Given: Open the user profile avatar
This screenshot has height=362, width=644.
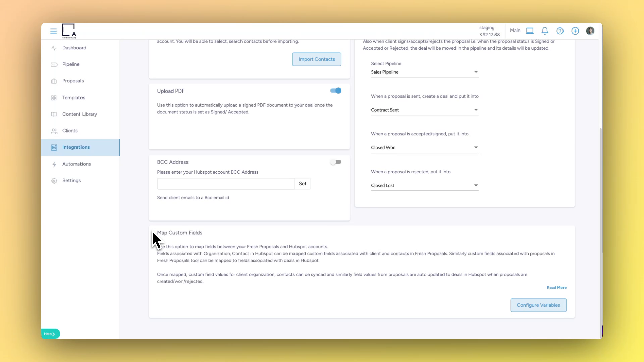Looking at the screenshot, I should point(590,31).
